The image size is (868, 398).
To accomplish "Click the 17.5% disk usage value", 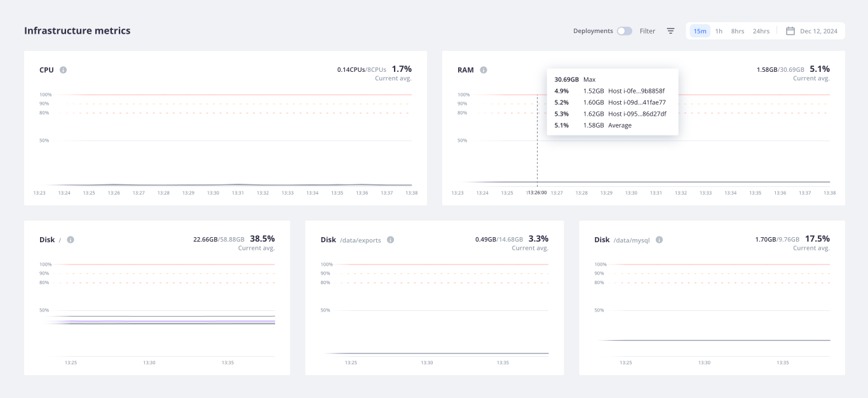I will [x=817, y=238].
